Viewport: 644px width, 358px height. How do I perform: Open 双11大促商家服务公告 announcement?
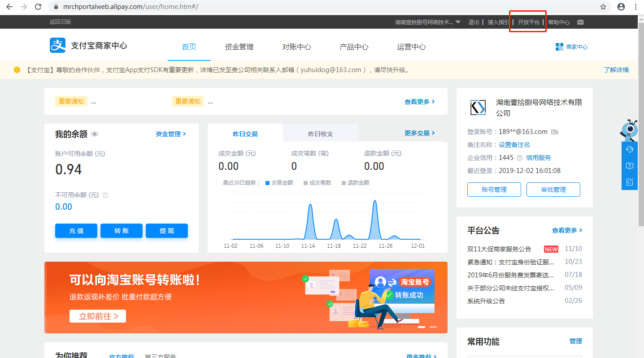tap(499, 249)
